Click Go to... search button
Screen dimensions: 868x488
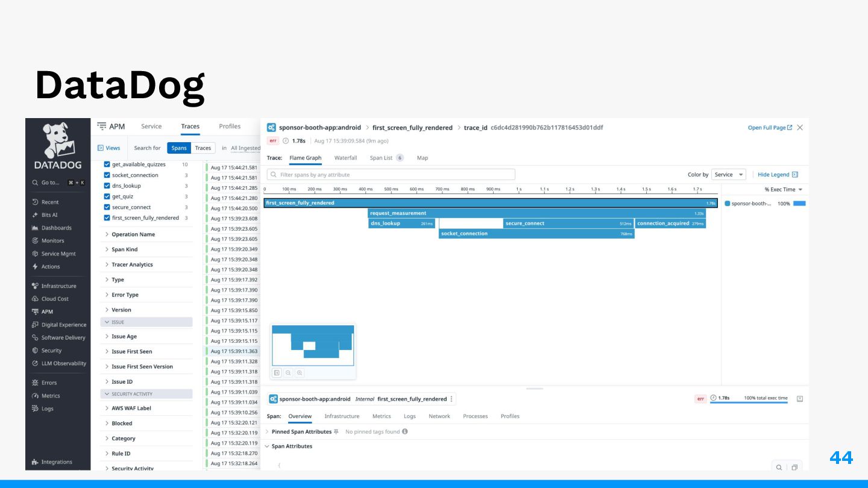[58, 183]
